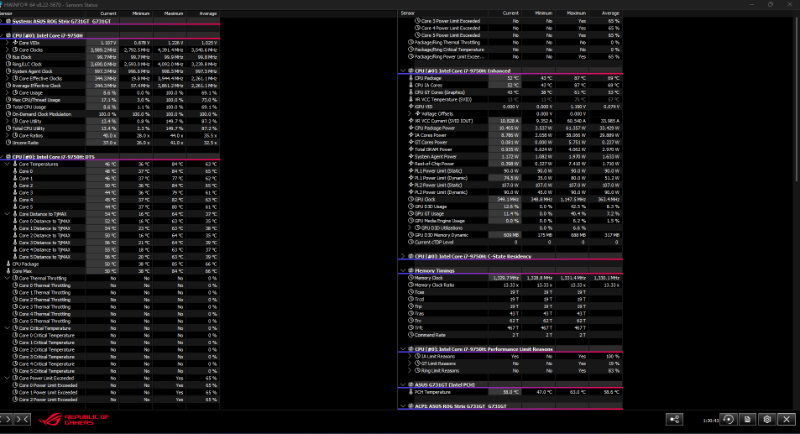Click the icon beside Total DRAM Power

[411, 149]
